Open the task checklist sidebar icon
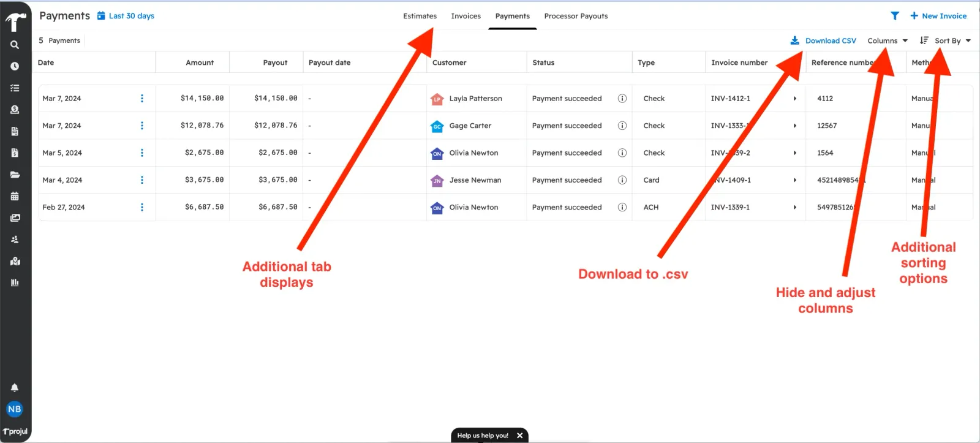Image resolution: width=980 pixels, height=443 pixels. (x=15, y=88)
